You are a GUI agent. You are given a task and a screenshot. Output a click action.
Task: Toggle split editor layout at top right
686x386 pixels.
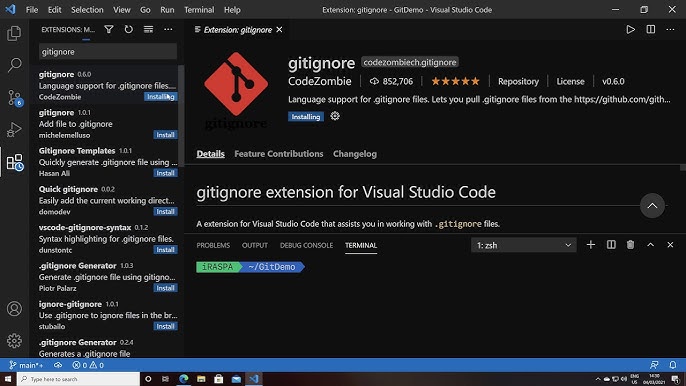(x=651, y=29)
